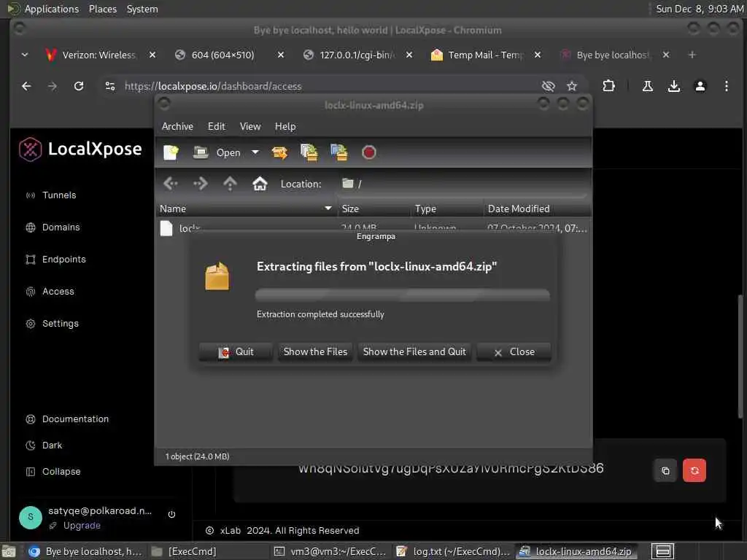Close the extraction dialog
This screenshot has height=560, width=747.
click(x=514, y=352)
